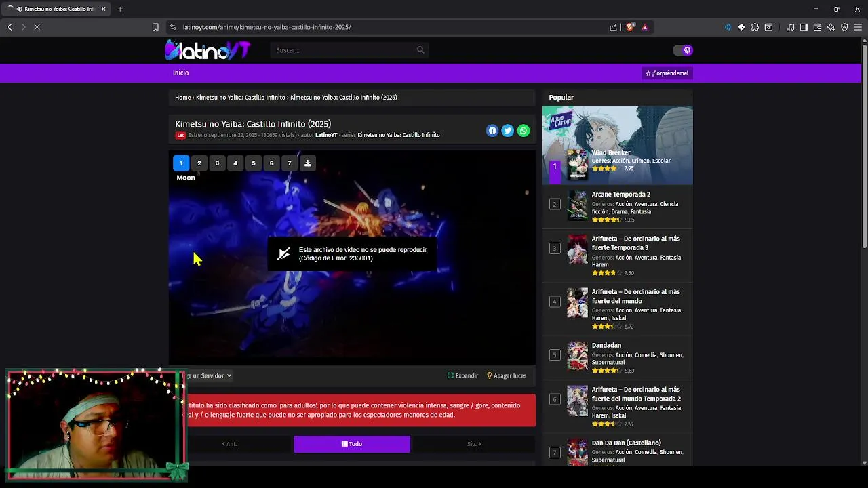Close the Kimetsu no Yaiba browser tab
The width and height of the screenshot is (868, 488).
[103, 9]
